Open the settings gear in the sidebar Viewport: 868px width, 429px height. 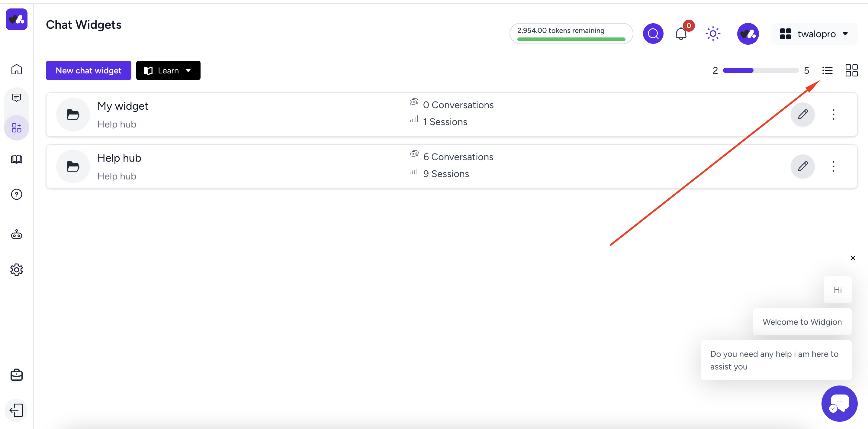point(17,269)
